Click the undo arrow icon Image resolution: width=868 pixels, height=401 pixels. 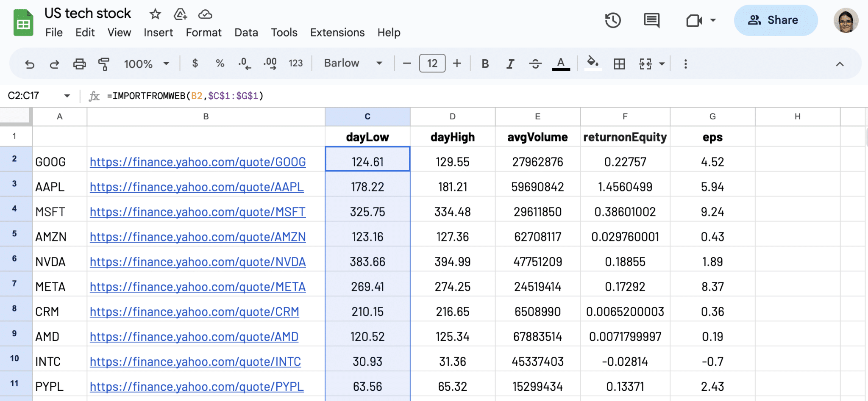[x=29, y=64]
